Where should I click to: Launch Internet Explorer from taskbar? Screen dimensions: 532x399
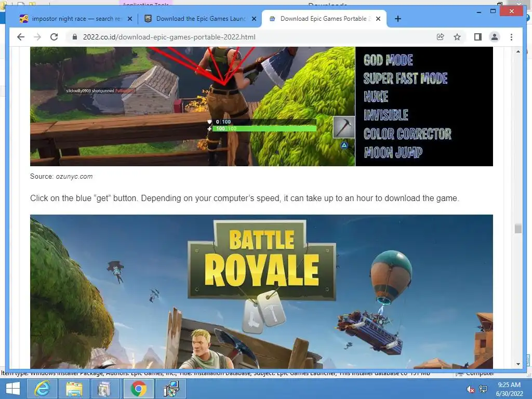42,389
